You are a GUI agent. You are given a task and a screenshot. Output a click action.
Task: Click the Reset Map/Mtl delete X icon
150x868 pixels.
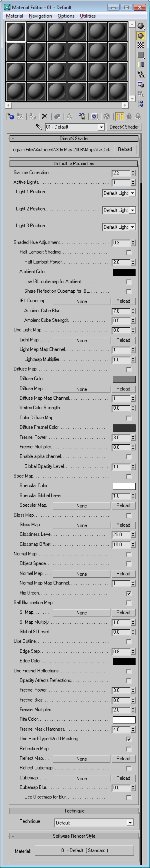click(x=45, y=117)
